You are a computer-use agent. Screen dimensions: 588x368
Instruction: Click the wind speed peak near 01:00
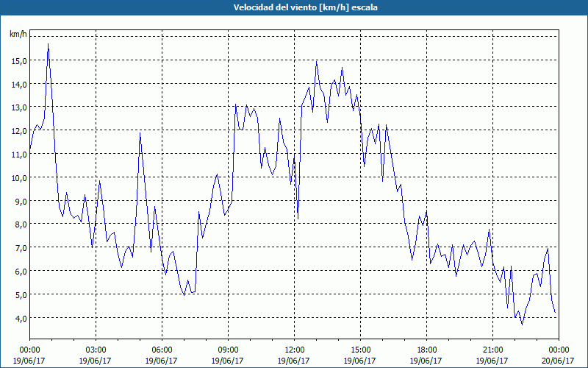(48, 44)
